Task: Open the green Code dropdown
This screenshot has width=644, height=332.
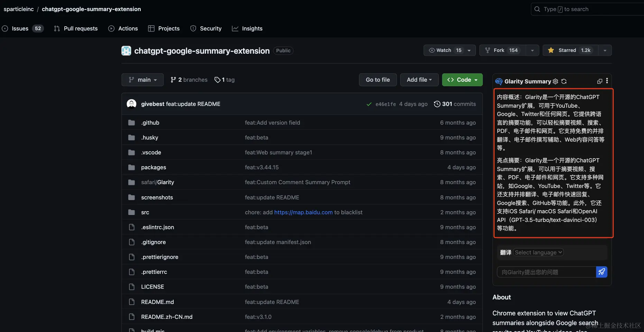Action: pos(462,80)
